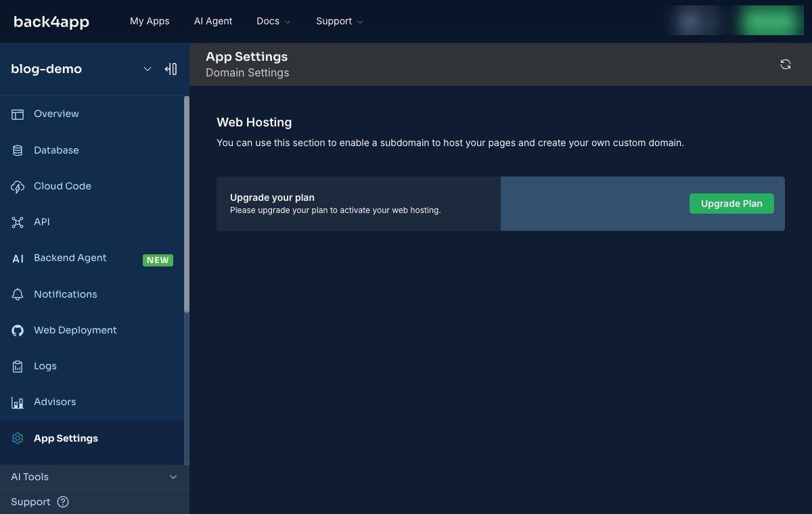Click the 'Upgrade your plan' text

coord(272,197)
